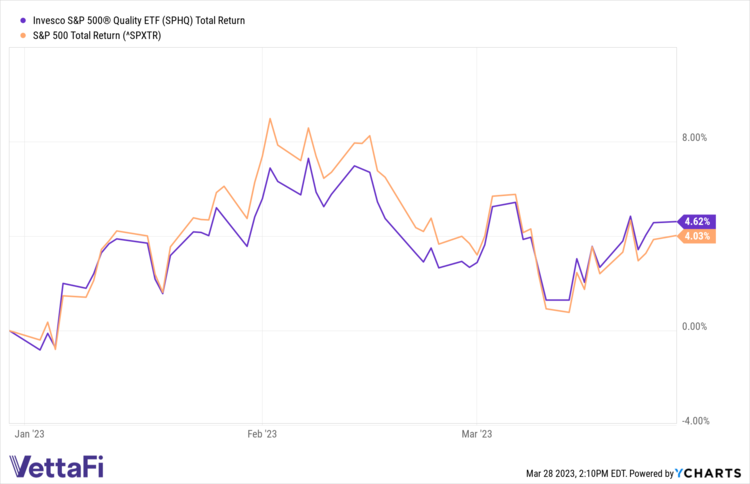The height and width of the screenshot is (484, 750).
Task: Click the Mar '23 axis label
Action: click(x=477, y=434)
